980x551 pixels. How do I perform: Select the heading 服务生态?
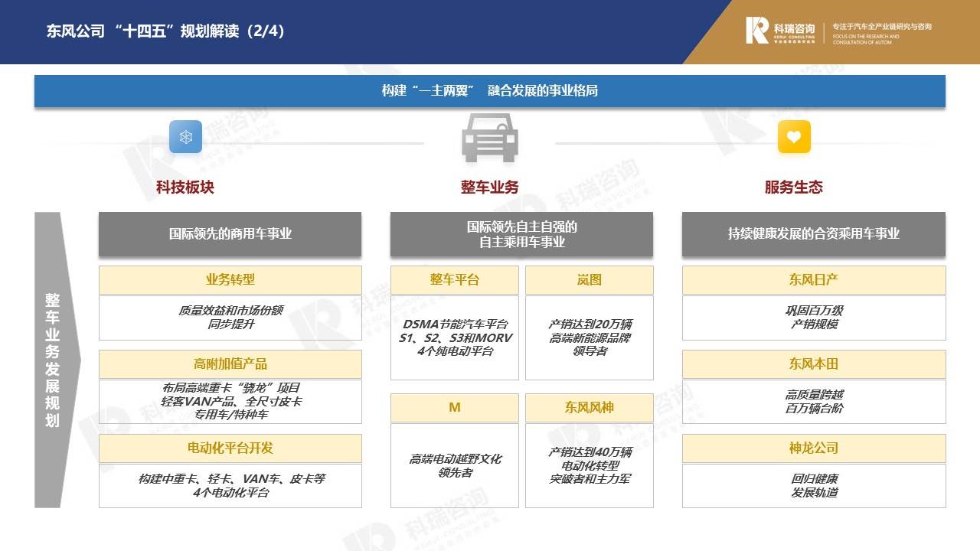(x=794, y=187)
